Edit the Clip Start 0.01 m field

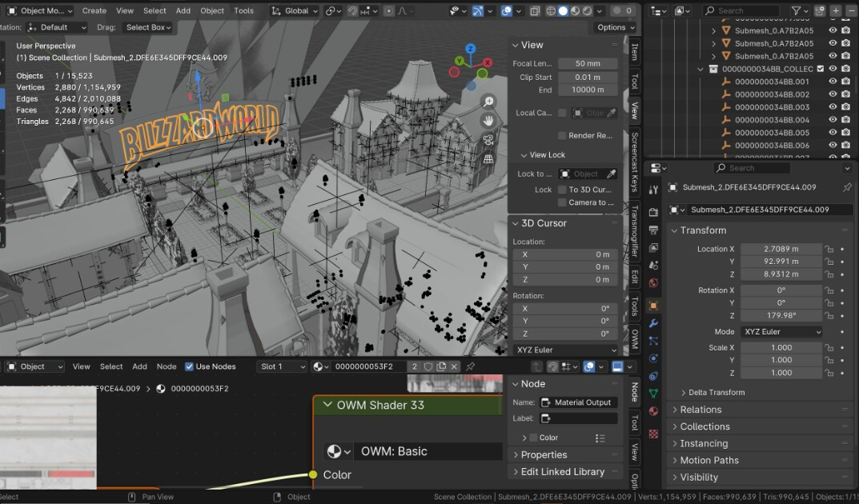[588, 77]
